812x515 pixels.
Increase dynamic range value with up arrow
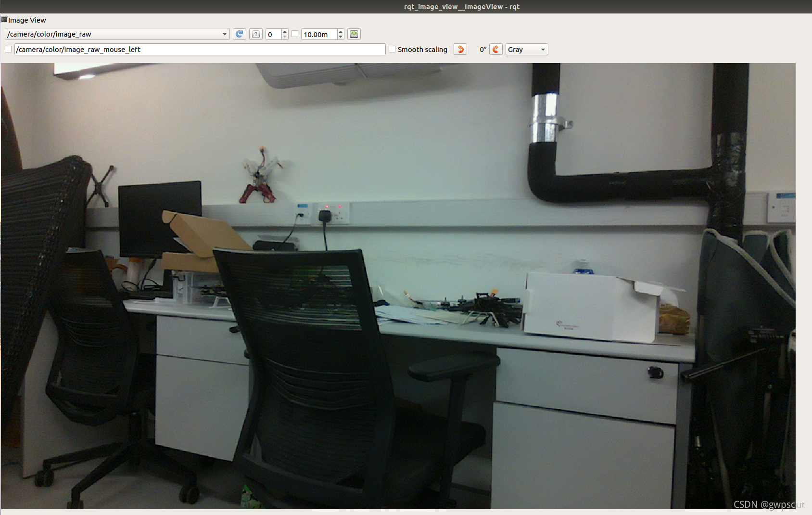(285, 32)
